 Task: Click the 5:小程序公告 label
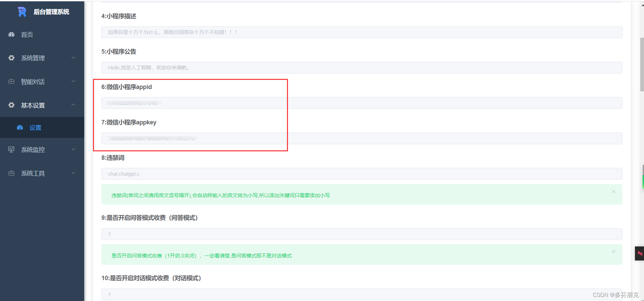[x=119, y=52]
